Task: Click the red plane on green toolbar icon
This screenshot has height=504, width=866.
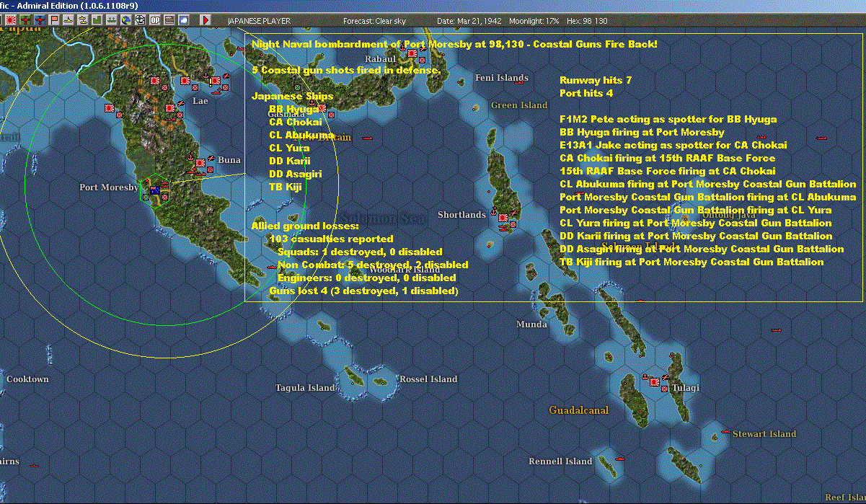Action: (25, 20)
